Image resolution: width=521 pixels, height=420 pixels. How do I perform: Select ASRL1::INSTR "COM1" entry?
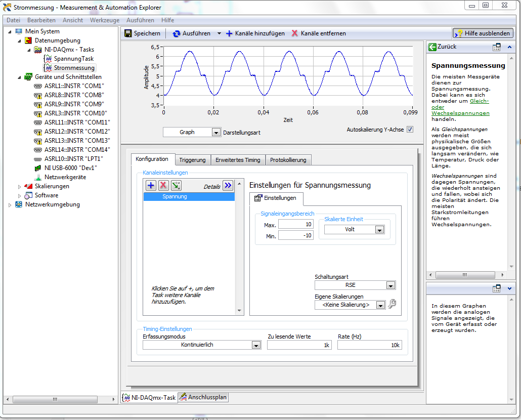[74, 86]
